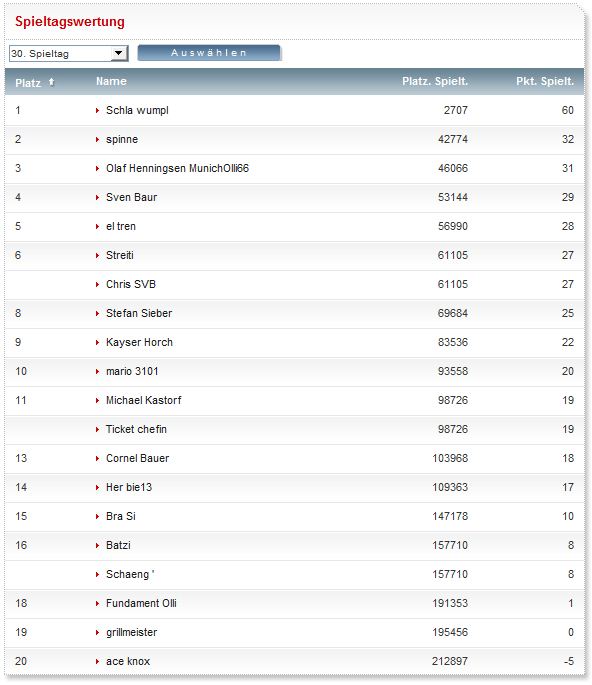Click red arrow icon before spinne
592x685 pixels.
click(x=97, y=139)
